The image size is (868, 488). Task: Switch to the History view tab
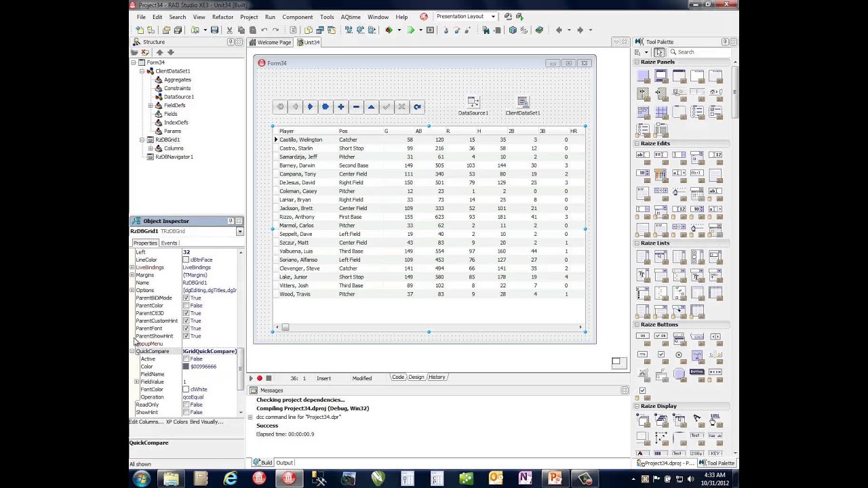point(437,377)
